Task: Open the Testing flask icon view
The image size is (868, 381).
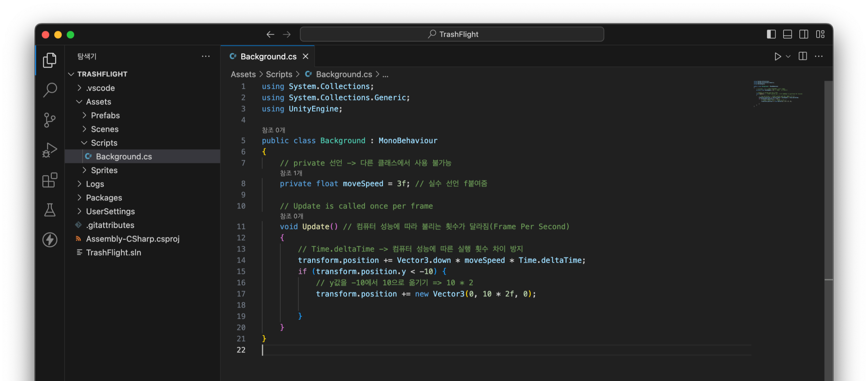Action: 50,210
